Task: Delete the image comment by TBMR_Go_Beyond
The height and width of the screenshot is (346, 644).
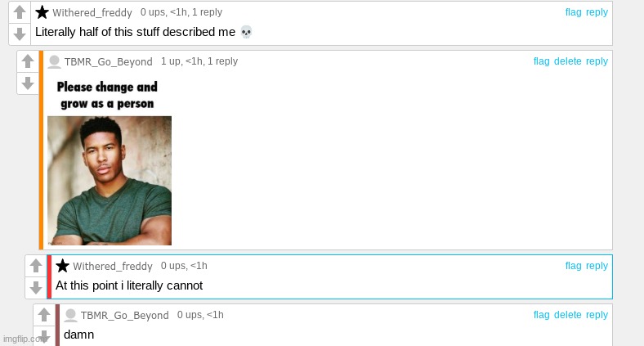Action: [568, 61]
